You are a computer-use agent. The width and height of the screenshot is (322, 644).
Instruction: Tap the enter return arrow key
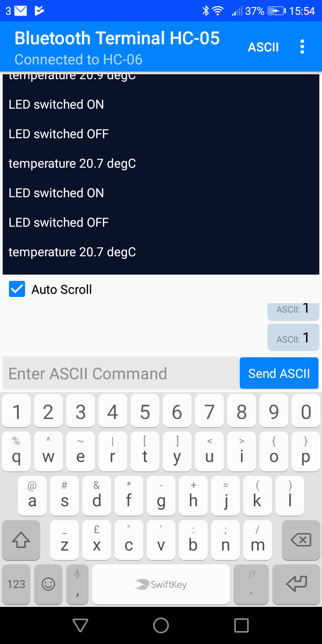coord(297,584)
